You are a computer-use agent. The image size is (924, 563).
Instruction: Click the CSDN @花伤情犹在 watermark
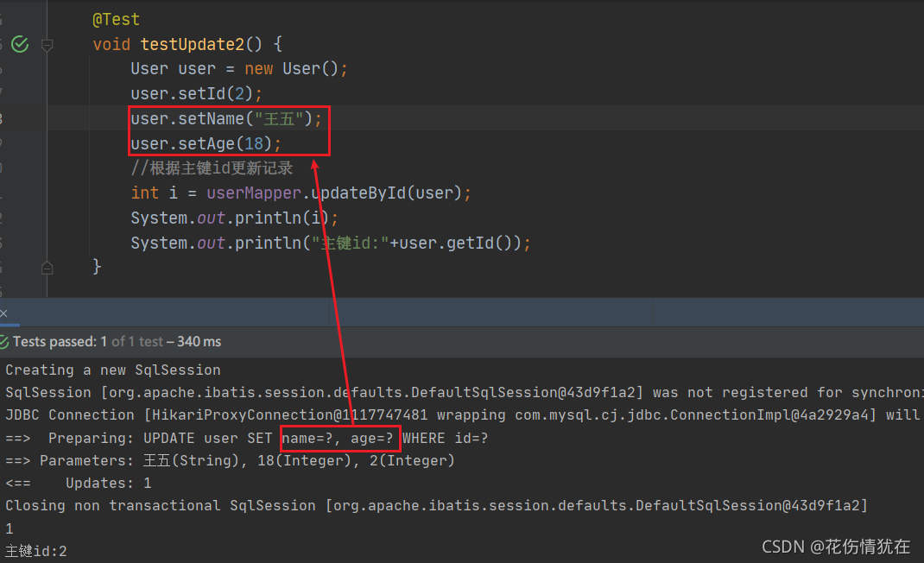pyautogui.click(x=836, y=547)
